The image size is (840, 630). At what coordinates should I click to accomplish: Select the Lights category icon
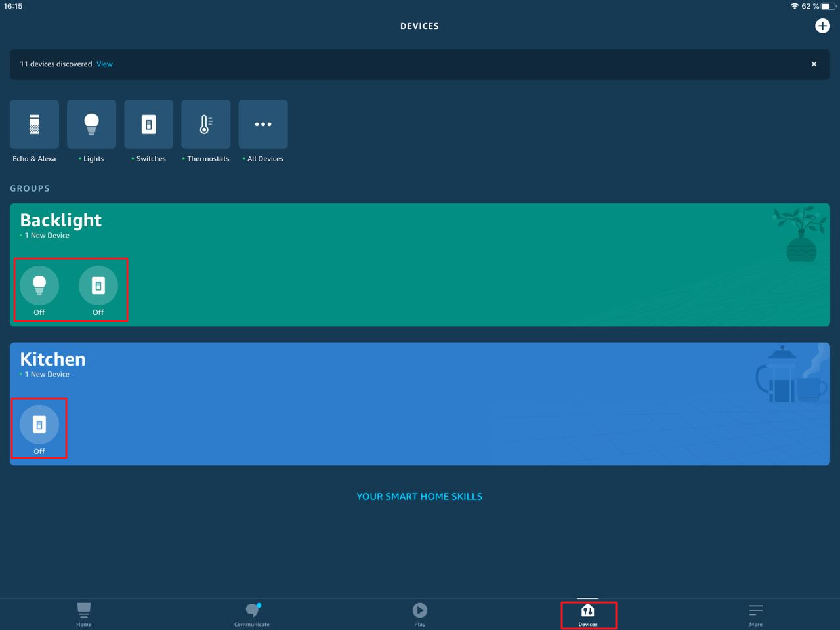(x=91, y=124)
